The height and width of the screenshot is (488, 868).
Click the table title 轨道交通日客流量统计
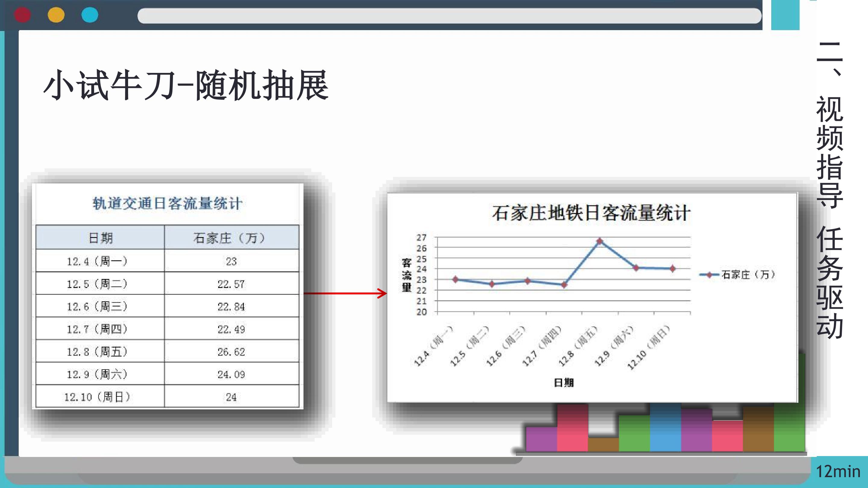(x=168, y=203)
